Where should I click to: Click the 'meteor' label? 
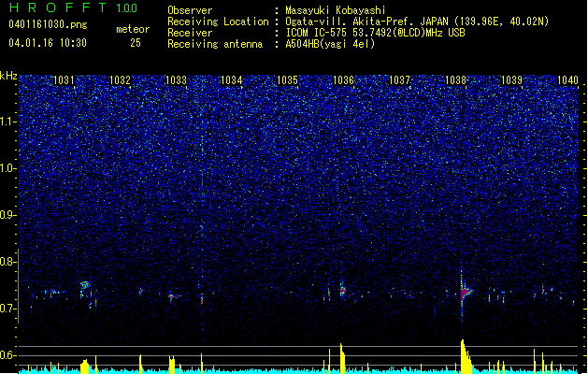pyautogui.click(x=133, y=29)
